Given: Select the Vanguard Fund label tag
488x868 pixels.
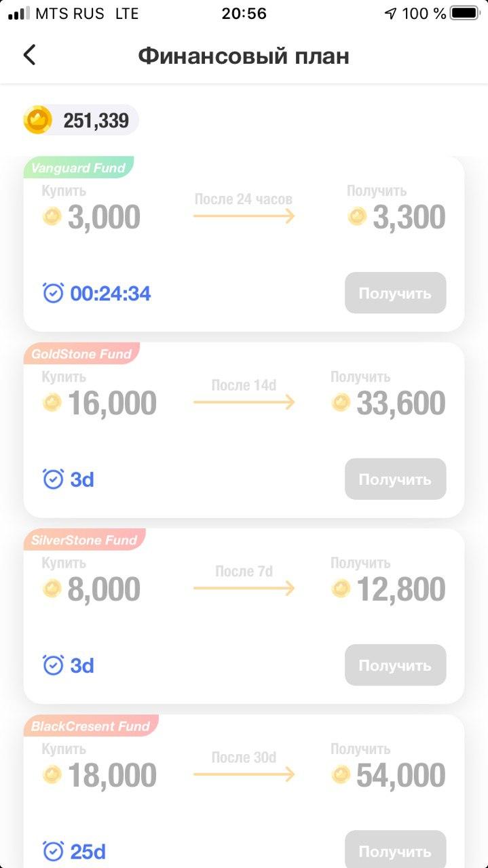Looking at the screenshot, I should pos(79,167).
